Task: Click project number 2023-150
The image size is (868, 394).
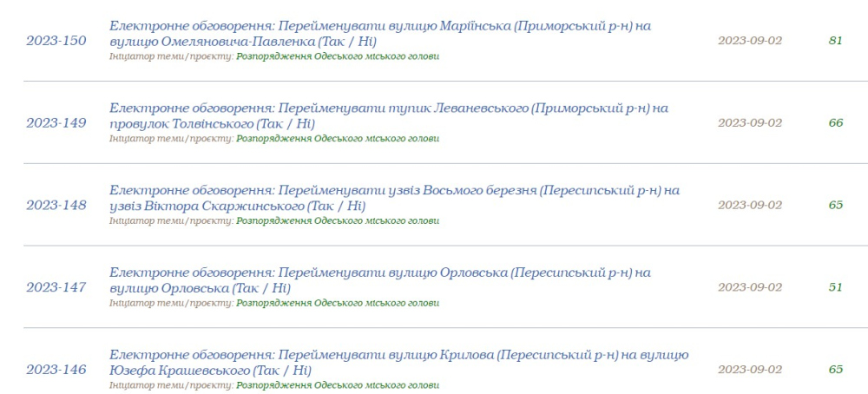Action: tap(56, 40)
